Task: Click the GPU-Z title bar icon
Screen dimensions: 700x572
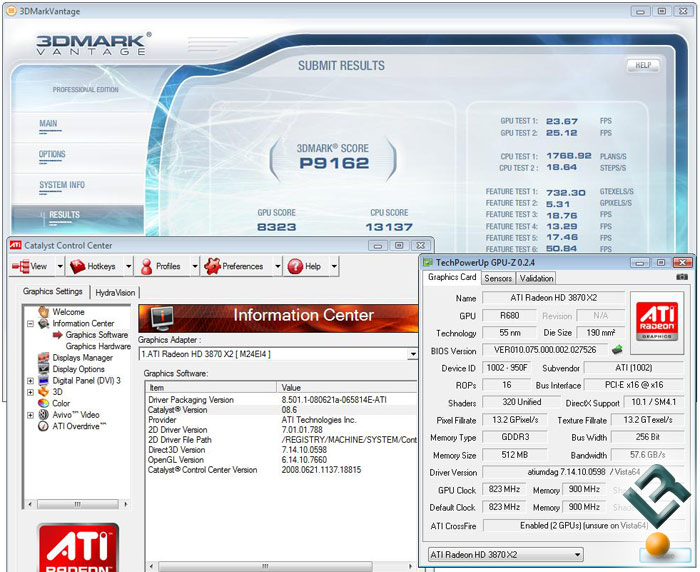Action: click(x=428, y=263)
